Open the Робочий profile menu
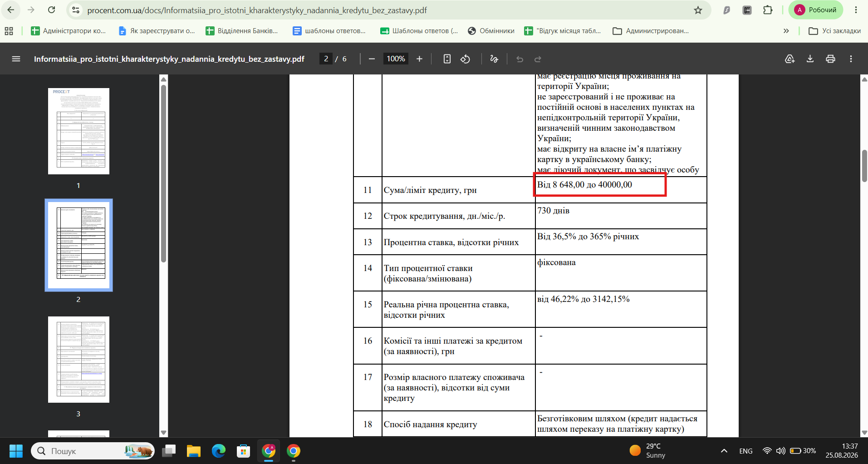868x464 pixels. point(815,10)
